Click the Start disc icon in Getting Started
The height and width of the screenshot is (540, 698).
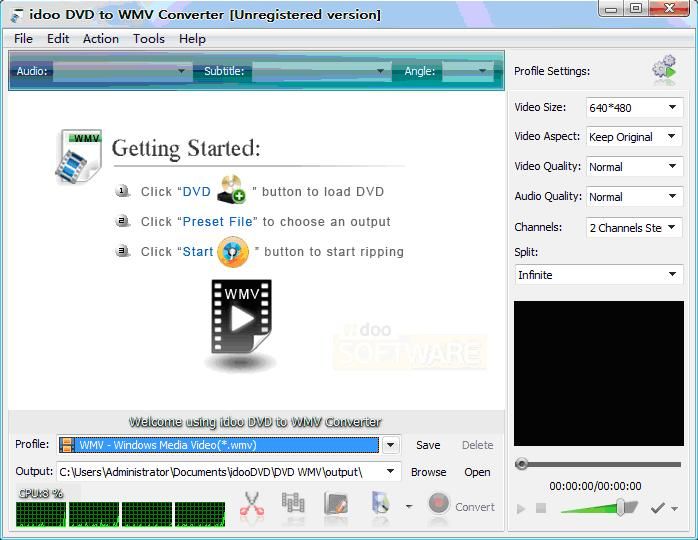pyautogui.click(x=233, y=252)
